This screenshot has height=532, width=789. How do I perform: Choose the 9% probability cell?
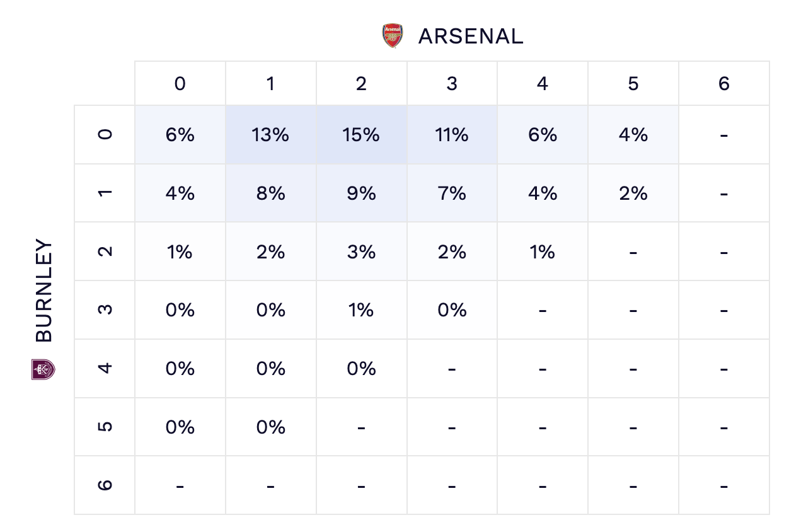click(361, 193)
